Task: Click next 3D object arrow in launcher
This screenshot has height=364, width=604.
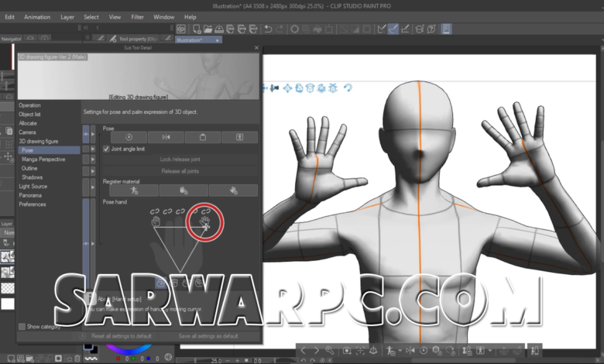Action: pyautogui.click(x=317, y=351)
